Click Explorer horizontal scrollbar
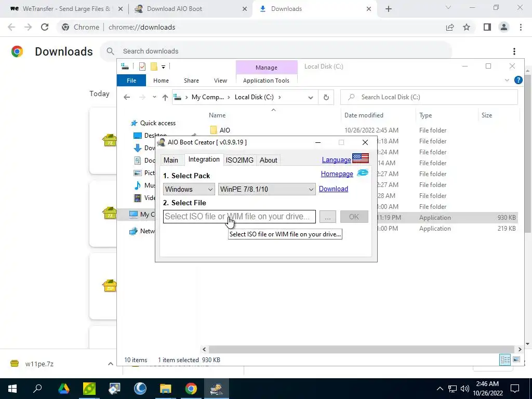The image size is (532, 399). tap(362, 349)
